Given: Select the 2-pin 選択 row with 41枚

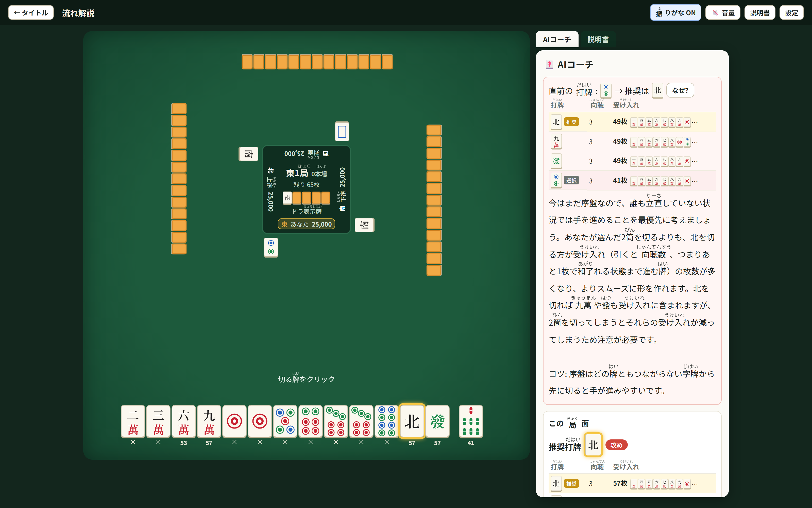Looking at the screenshot, I should (x=632, y=180).
